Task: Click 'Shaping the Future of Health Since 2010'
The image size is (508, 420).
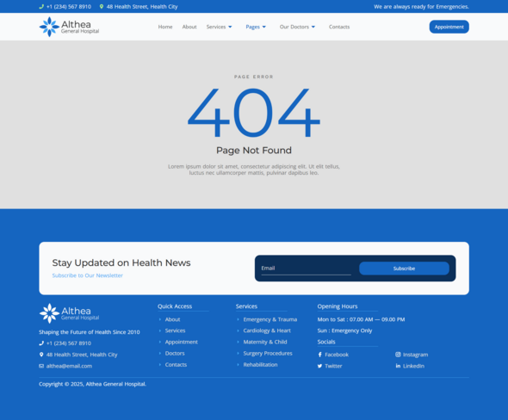Action: click(90, 332)
